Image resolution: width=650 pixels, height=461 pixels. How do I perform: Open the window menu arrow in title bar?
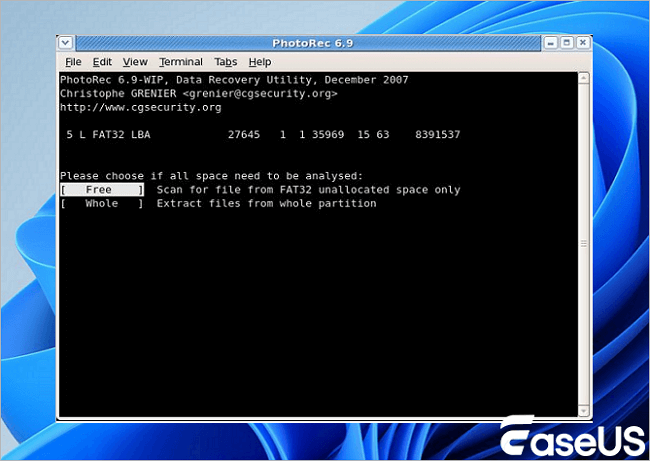click(x=66, y=43)
